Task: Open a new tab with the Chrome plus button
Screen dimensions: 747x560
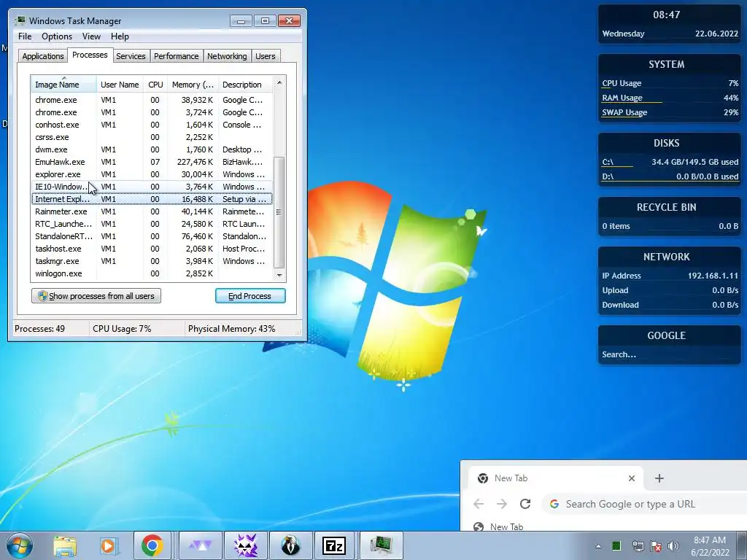Action: pyautogui.click(x=659, y=478)
